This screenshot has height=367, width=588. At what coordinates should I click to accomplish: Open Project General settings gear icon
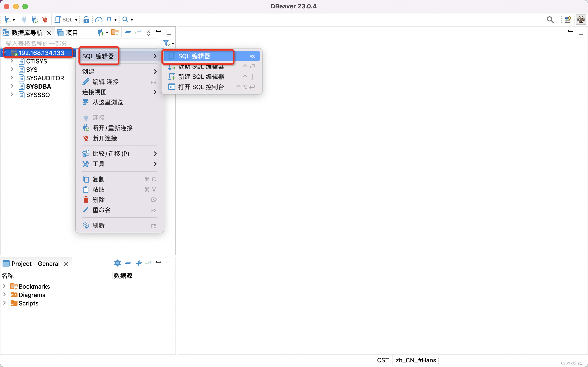(117, 263)
